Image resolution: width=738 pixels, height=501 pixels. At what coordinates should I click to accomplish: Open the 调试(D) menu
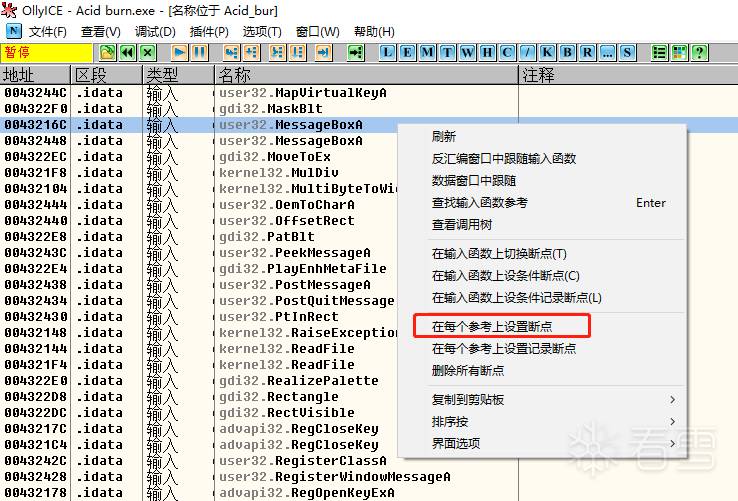click(x=155, y=32)
